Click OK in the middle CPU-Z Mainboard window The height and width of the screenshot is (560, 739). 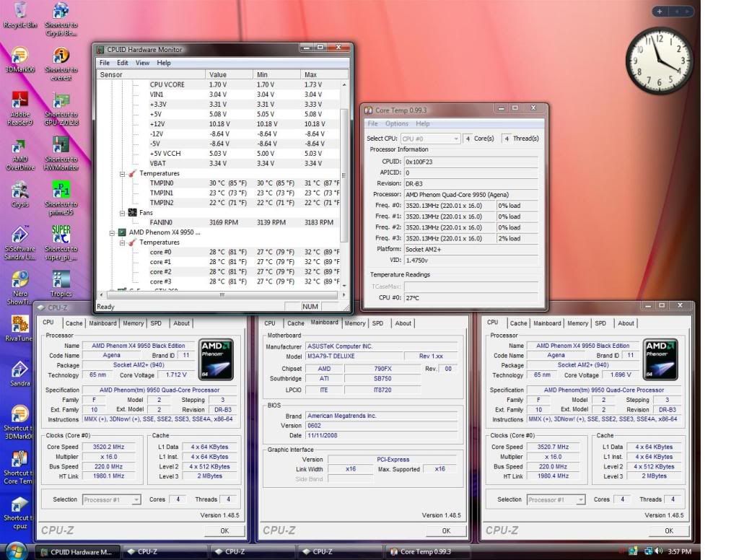tap(446, 531)
